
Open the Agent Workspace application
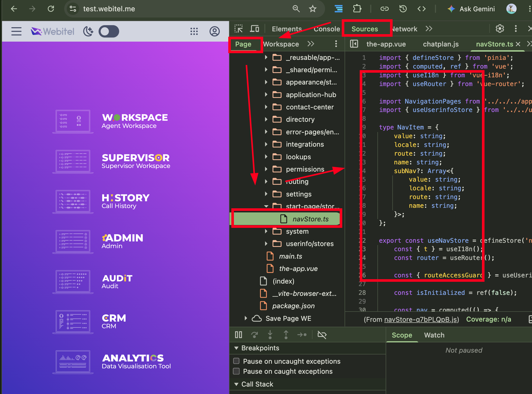pyautogui.click(x=112, y=121)
